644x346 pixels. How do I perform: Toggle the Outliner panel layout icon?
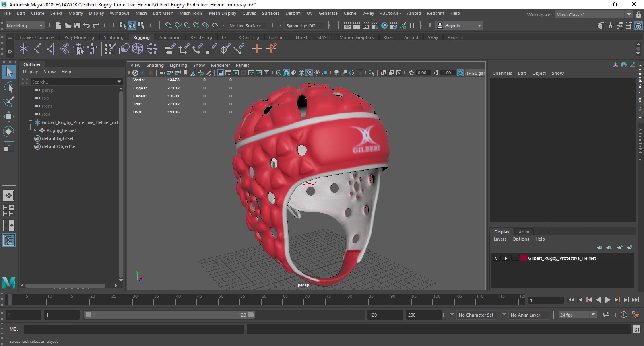point(9,241)
